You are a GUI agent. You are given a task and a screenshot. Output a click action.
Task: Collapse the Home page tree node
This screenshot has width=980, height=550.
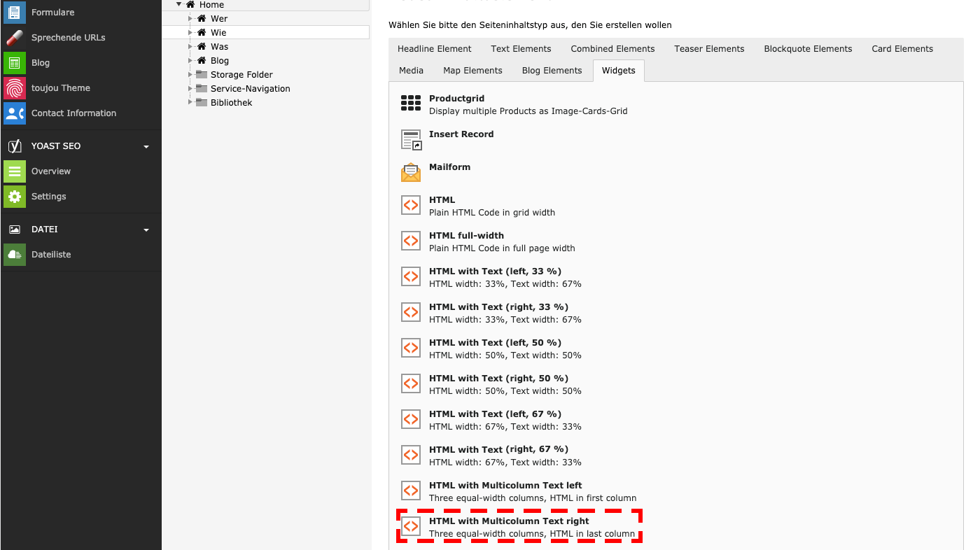[x=179, y=5]
